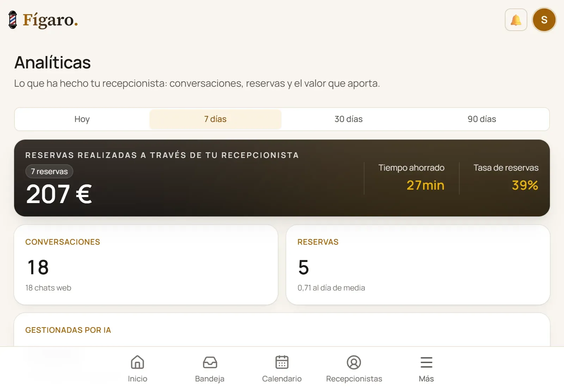
Task: Open the notifications bell
Action: [x=516, y=20]
